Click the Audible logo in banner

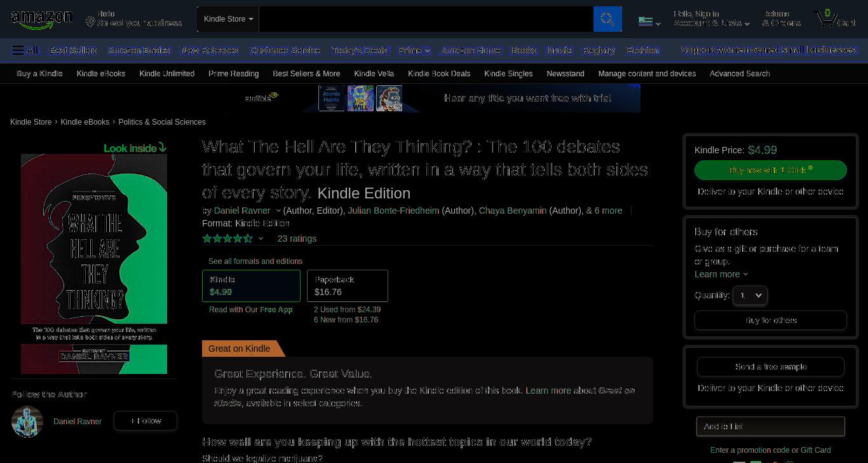262,98
